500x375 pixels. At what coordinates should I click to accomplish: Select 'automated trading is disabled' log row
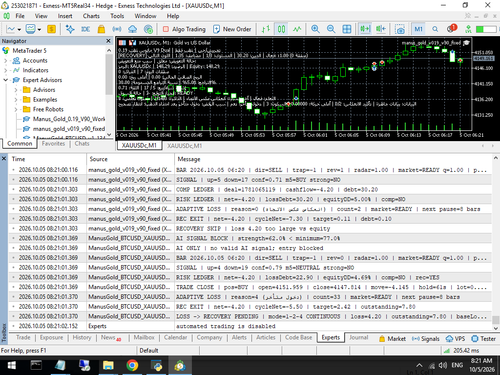coord(250,326)
